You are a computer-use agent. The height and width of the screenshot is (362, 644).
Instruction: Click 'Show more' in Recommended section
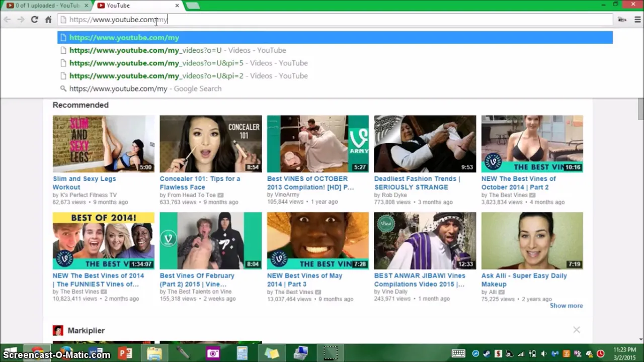click(566, 306)
